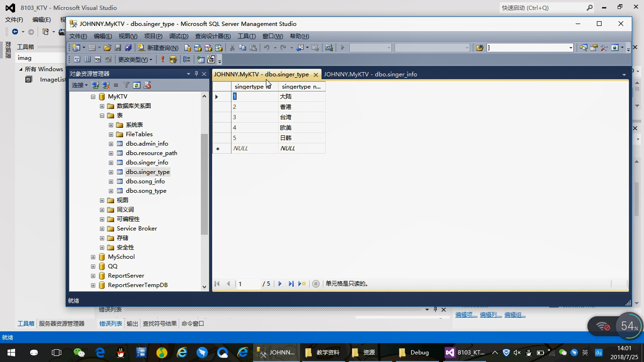644x362 pixels.
Task: Click the Analysis Services DMX query icon
Action: tap(208, 48)
